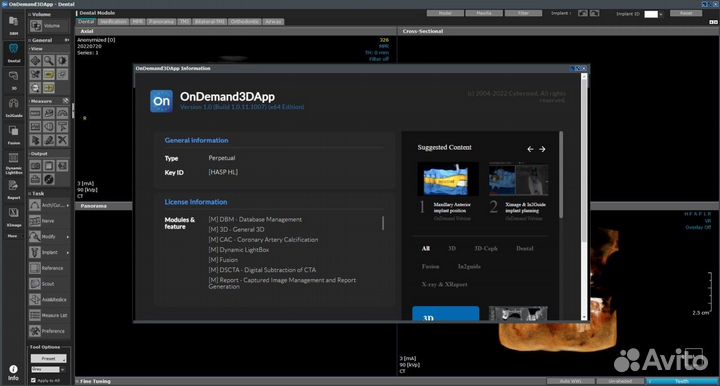720x386 pixels.
Task: Select the Pan view tool
Action: pos(35,61)
